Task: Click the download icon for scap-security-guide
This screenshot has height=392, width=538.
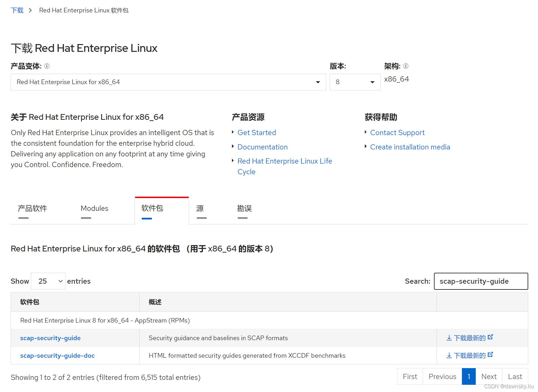Action: point(449,338)
